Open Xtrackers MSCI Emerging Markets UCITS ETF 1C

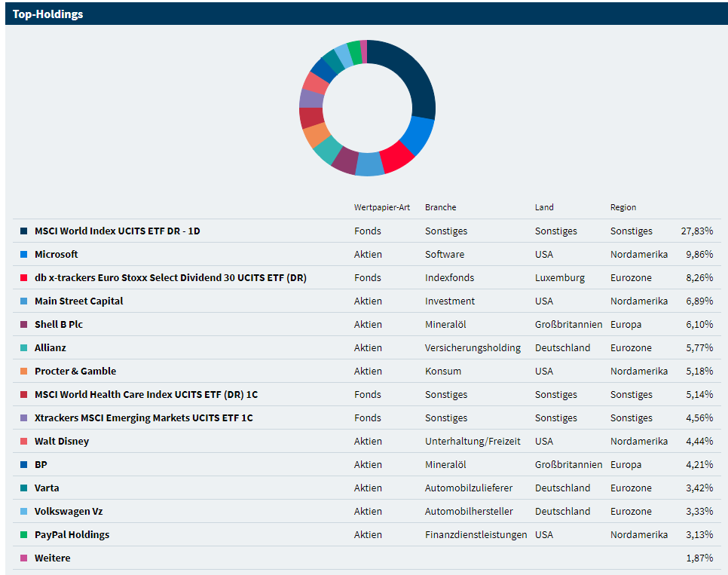143,417
